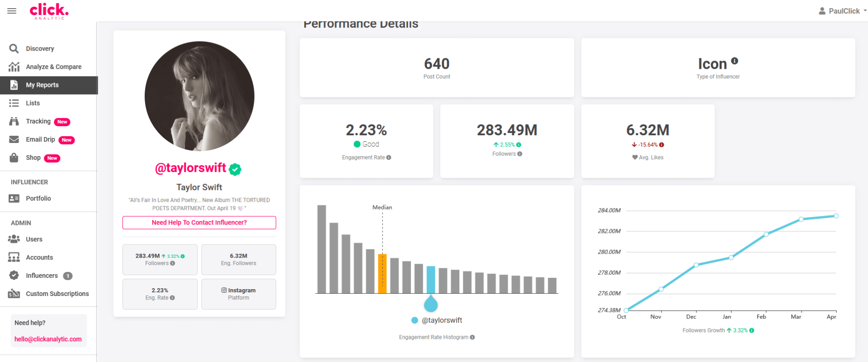Click info icon beside Engagement Rate label
The image size is (868, 362).
[389, 157]
